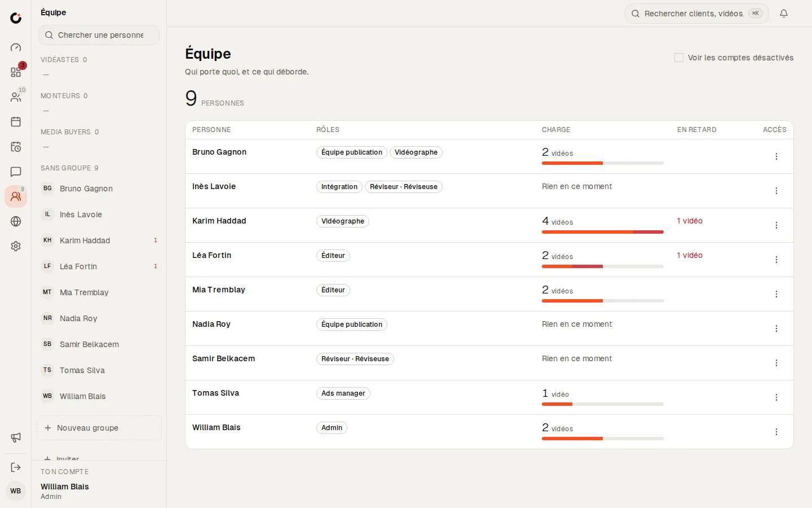The image size is (812, 508).
Task: Open the grid icon with red badge
Action: [16, 72]
